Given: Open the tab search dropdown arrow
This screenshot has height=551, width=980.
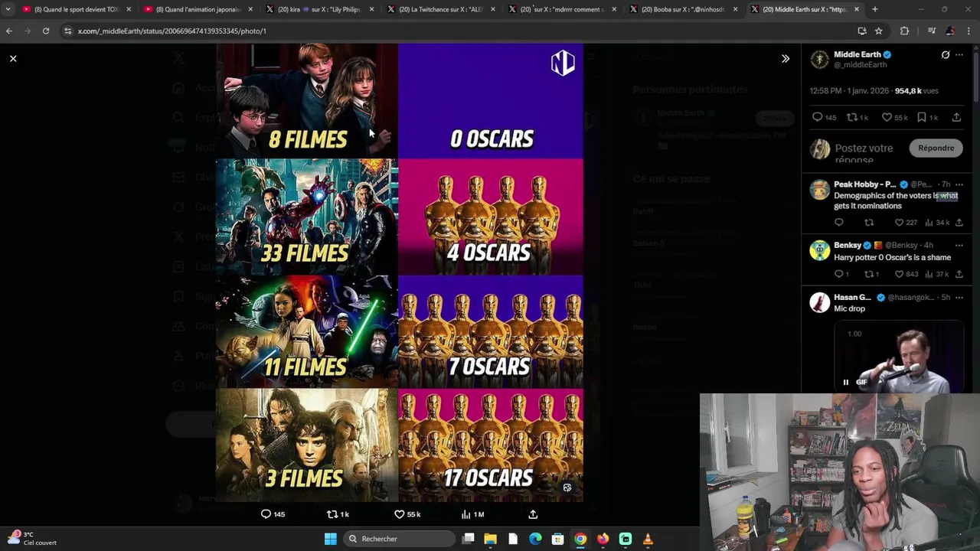Looking at the screenshot, I should pyautogui.click(x=8, y=9).
